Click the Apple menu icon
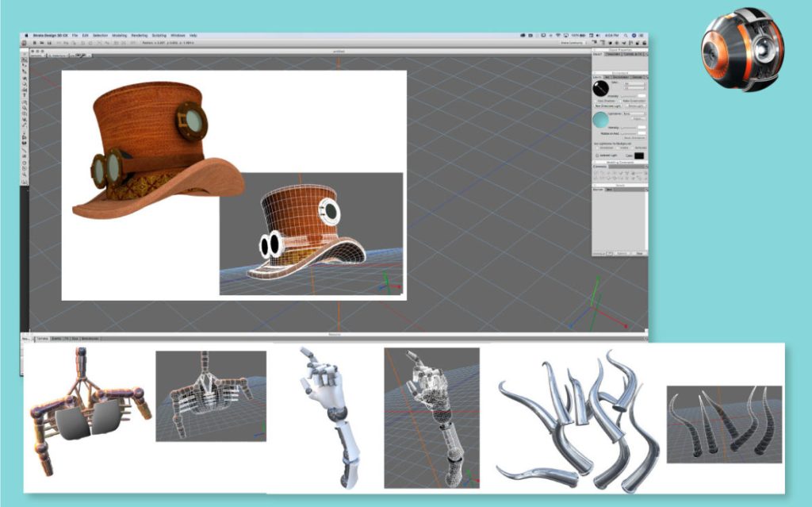 tap(26, 36)
